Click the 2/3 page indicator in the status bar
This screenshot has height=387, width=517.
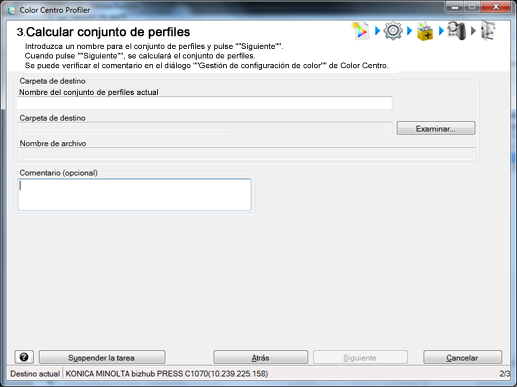tap(505, 374)
